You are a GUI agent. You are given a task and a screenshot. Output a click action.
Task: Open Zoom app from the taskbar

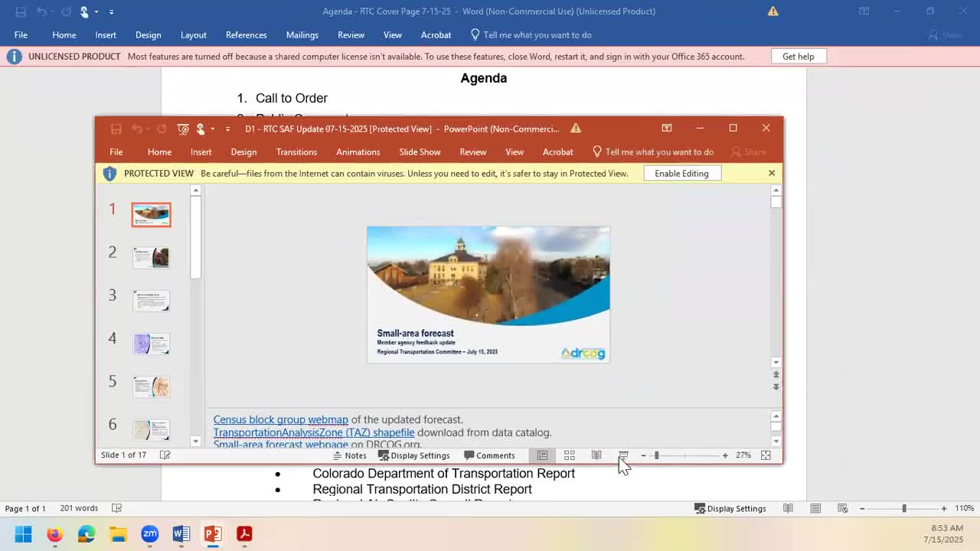(x=149, y=533)
